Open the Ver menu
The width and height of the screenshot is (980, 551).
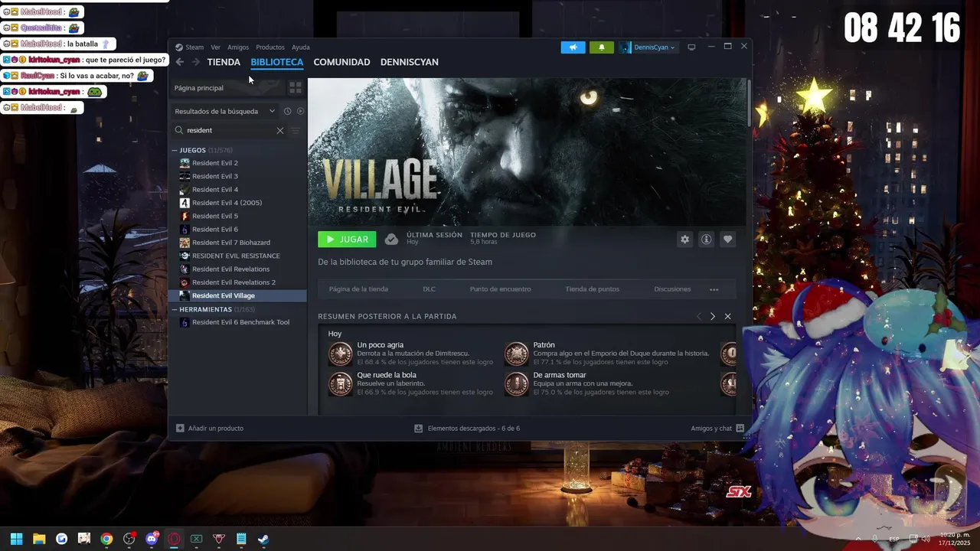click(x=216, y=47)
